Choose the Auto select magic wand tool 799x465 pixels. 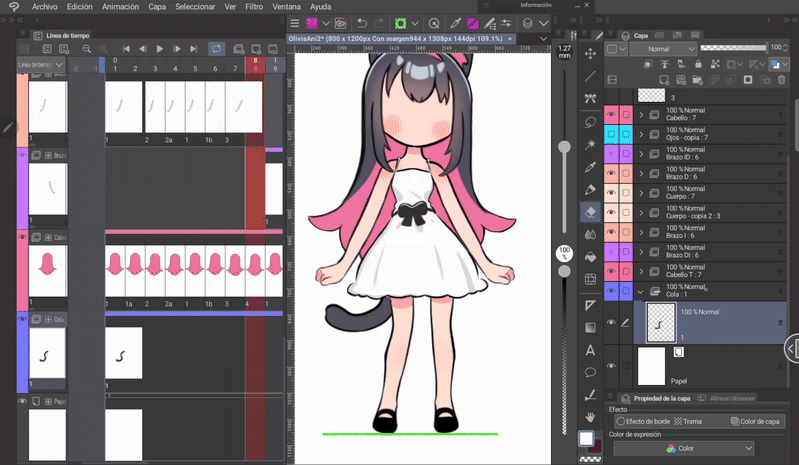pos(590,144)
